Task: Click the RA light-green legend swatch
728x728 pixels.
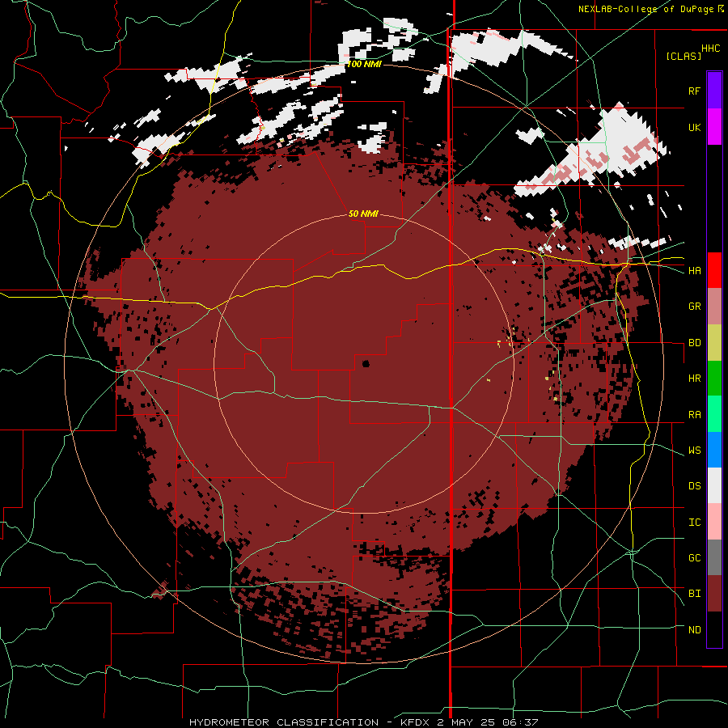Action: pyautogui.click(x=714, y=414)
